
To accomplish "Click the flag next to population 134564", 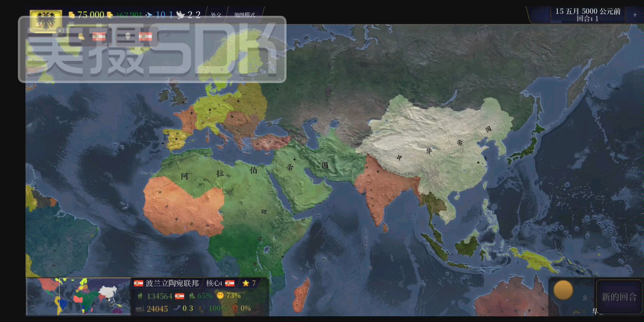I will pos(179,296).
